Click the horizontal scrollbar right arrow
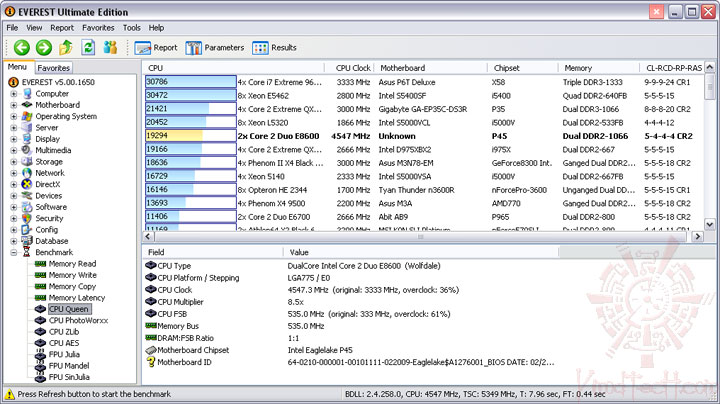720x404 pixels. pyautogui.click(x=698, y=236)
